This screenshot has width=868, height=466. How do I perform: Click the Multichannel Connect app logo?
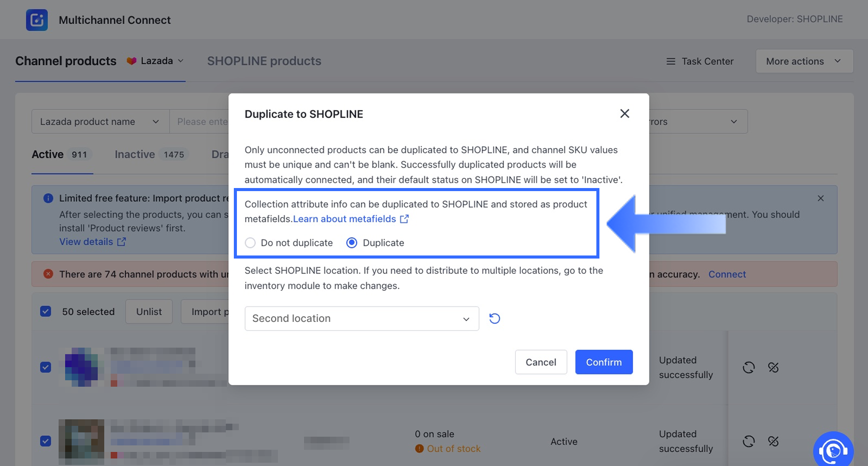37,20
